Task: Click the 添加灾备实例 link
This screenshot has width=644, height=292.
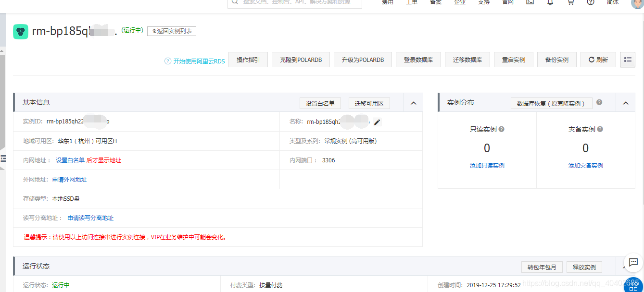Action: coord(585,165)
